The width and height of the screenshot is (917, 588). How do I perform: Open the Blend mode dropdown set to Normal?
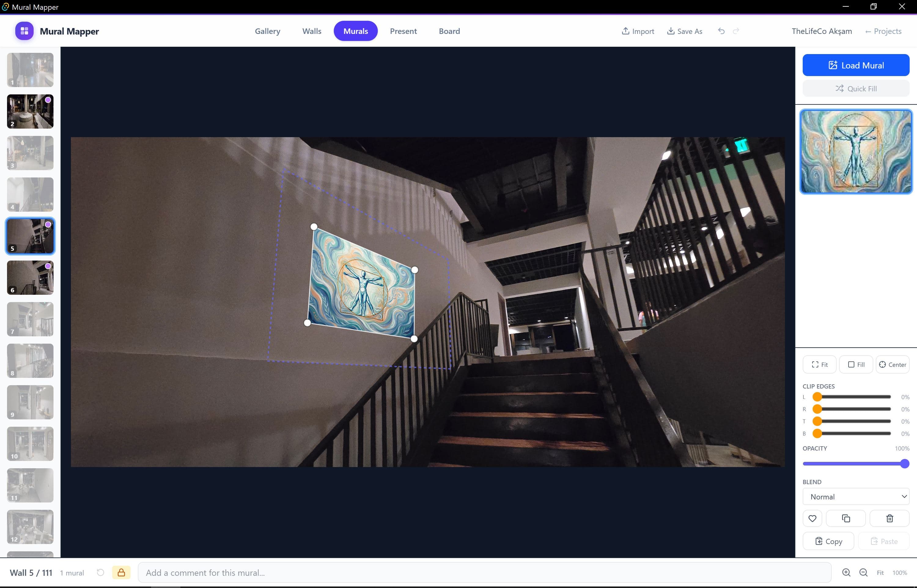pyautogui.click(x=856, y=496)
